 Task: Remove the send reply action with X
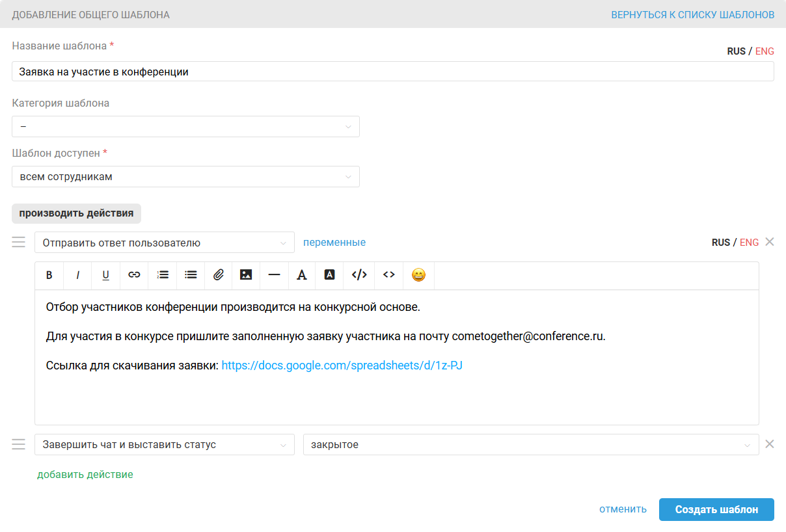point(770,242)
